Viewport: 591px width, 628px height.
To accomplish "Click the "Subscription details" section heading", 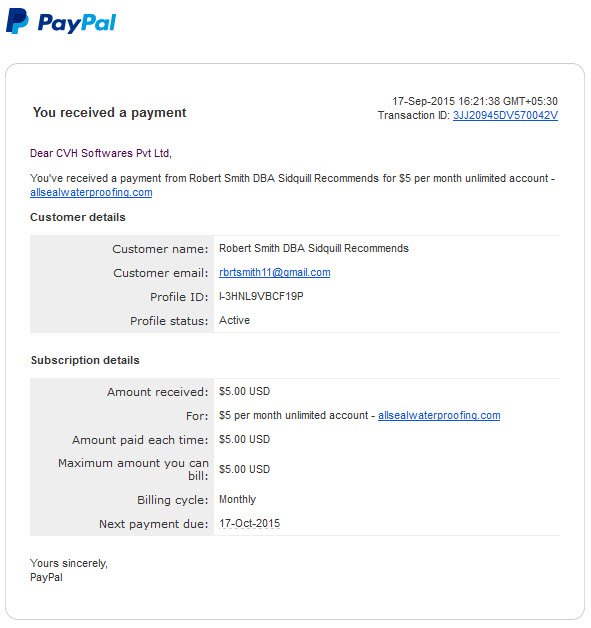I will click(85, 360).
